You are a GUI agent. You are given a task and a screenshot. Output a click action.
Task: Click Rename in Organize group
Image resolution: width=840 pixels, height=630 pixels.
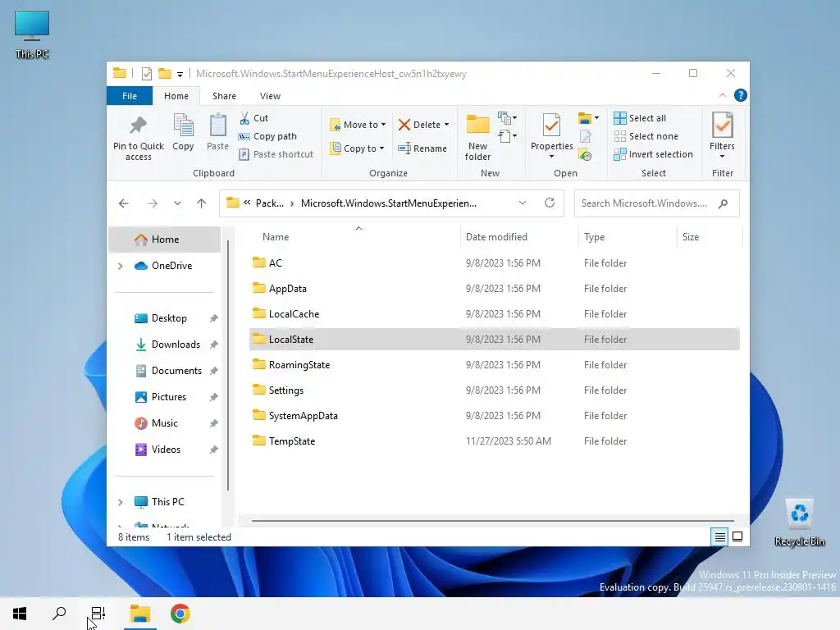422,148
